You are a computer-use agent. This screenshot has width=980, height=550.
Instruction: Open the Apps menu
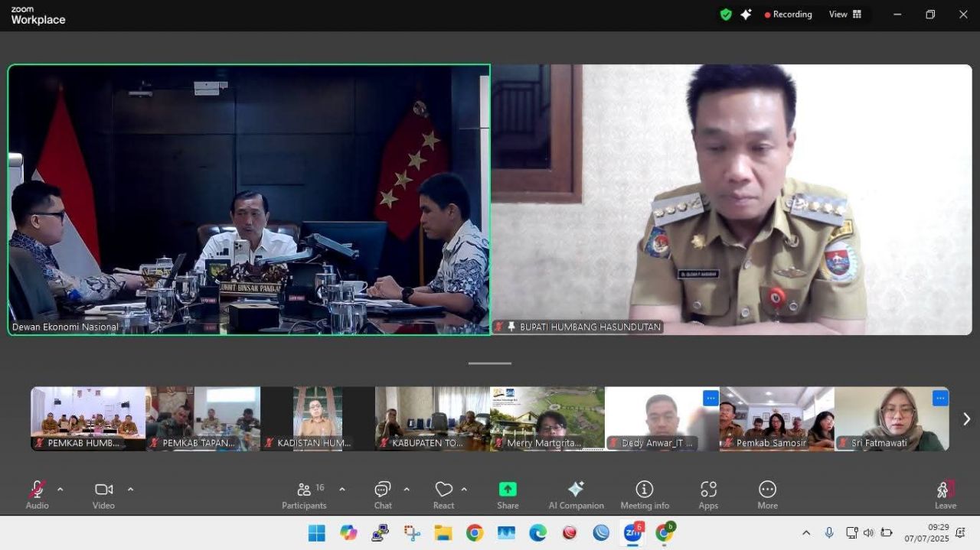(708, 495)
